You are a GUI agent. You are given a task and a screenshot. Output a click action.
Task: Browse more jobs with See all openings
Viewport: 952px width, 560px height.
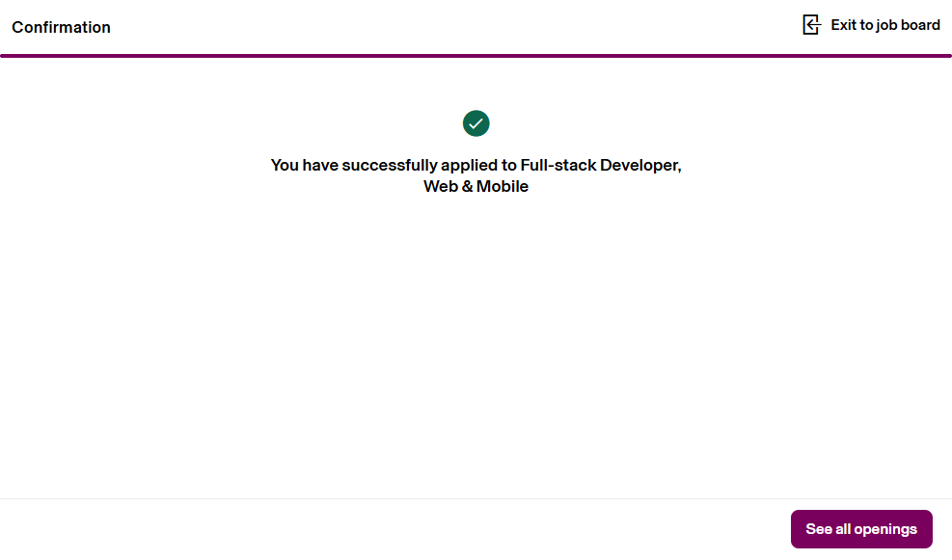[861, 529]
